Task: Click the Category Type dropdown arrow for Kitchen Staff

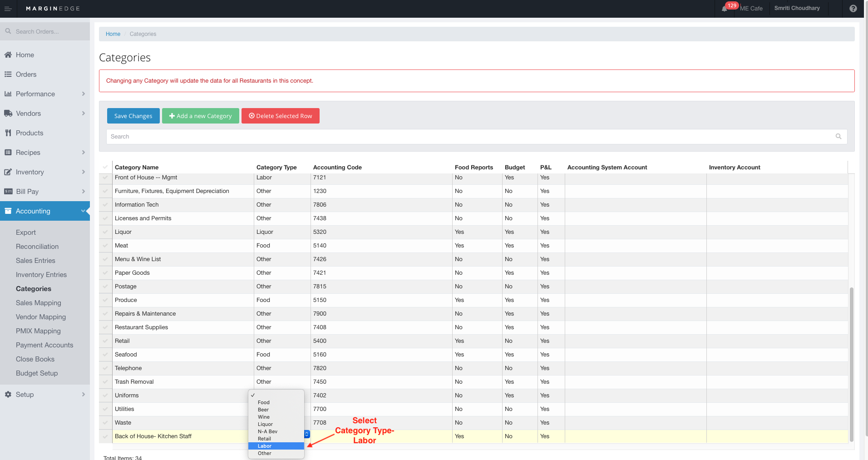Action: (x=307, y=435)
